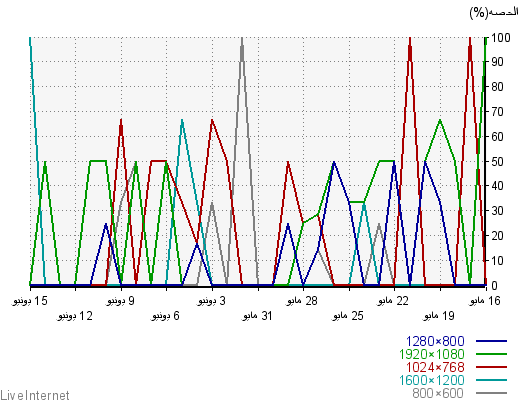This screenshot has width=520, height=405.
Task: Click the 1920×1080 legend label
Action: pyautogui.click(x=432, y=354)
